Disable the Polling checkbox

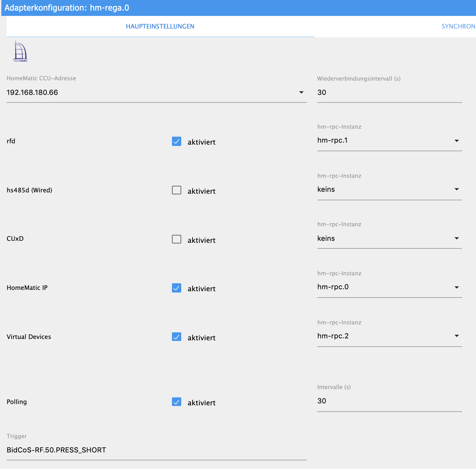pyautogui.click(x=177, y=402)
